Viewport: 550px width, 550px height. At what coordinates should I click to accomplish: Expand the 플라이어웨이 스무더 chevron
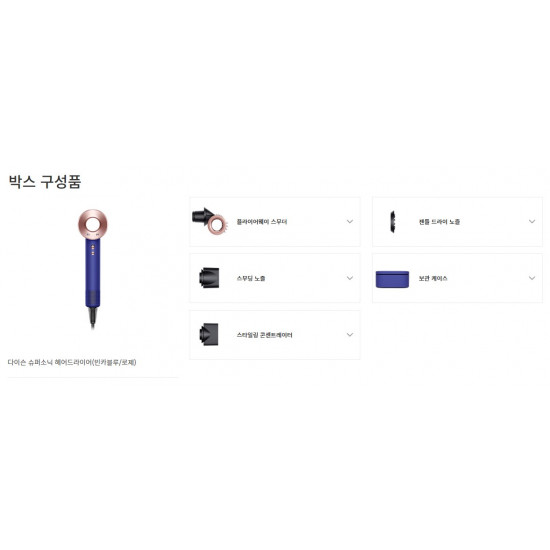point(350,221)
